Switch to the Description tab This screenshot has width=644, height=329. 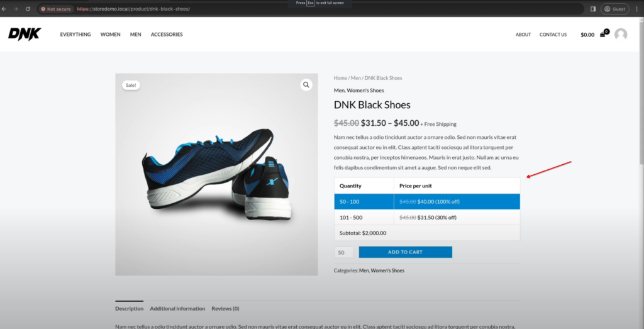pyautogui.click(x=130, y=308)
